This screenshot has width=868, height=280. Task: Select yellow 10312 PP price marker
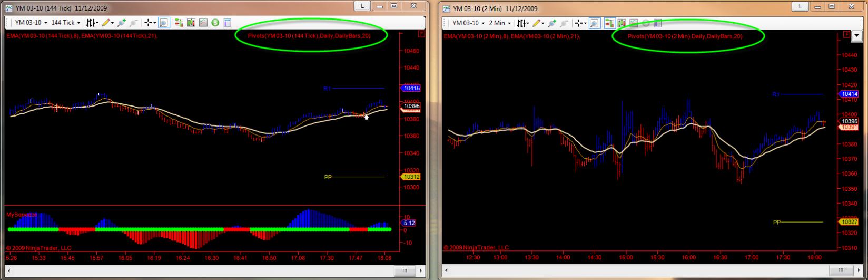[411, 177]
